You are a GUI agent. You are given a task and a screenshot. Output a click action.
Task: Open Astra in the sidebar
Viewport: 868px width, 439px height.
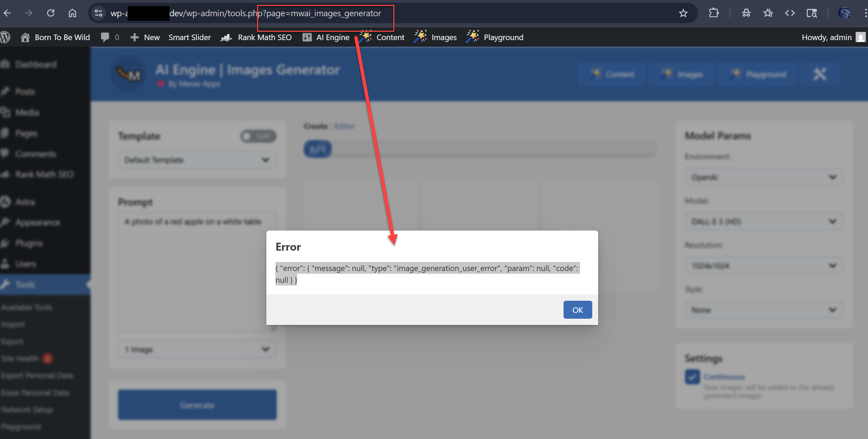[x=25, y=202]
